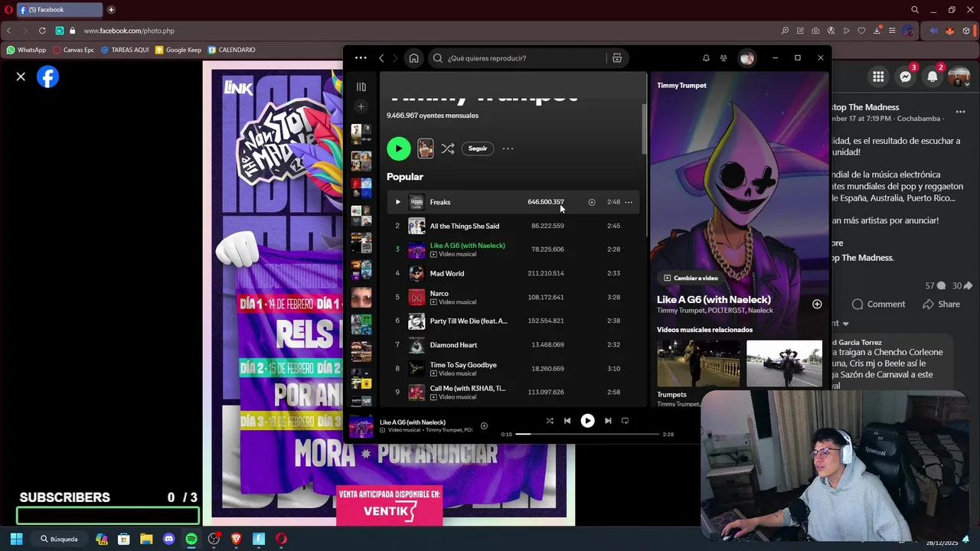Open the TAREAS AQUI bookmark
Viewport: 980px width, 551px height.
[125, 50]
